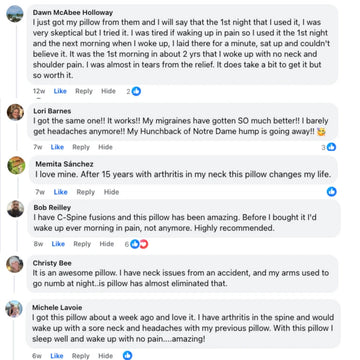This screenshot has height=360, width=360.
Task: Hide Dawn McAbee Holloway's comment
Action: [108, 91]
